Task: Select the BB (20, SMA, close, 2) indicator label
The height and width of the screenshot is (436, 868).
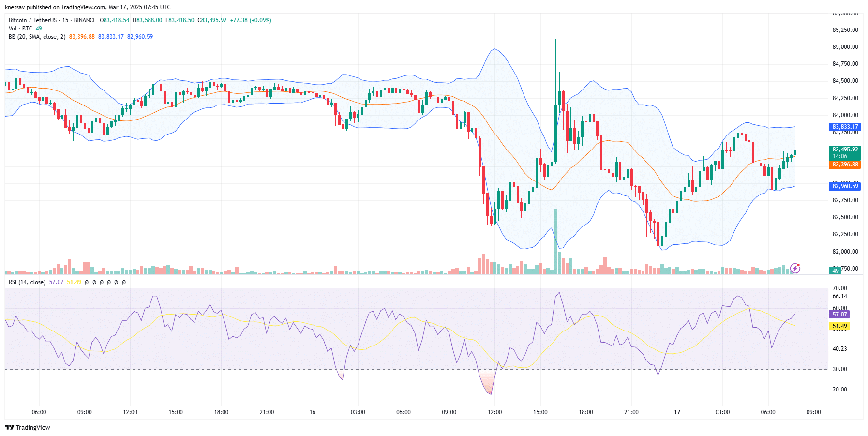Action: [37, 37]
